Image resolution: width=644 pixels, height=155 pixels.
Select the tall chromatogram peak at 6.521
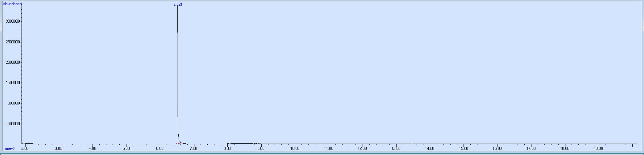pyautogui.click(x=178, y=73)
